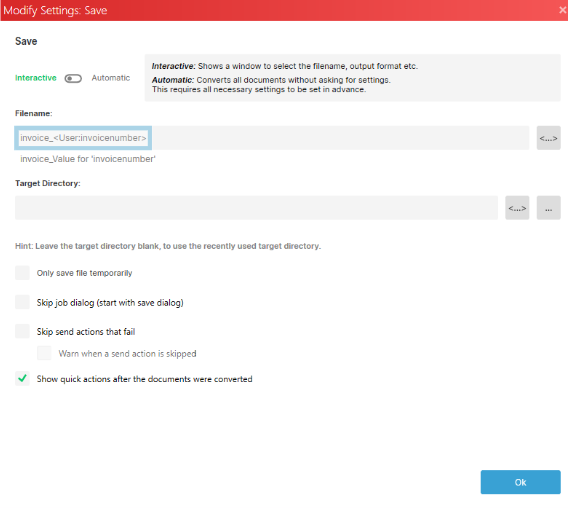The height and width of the screenshot is (508, 568).
Task: Click the Interactive/Automatic description box
Action: 352,78
